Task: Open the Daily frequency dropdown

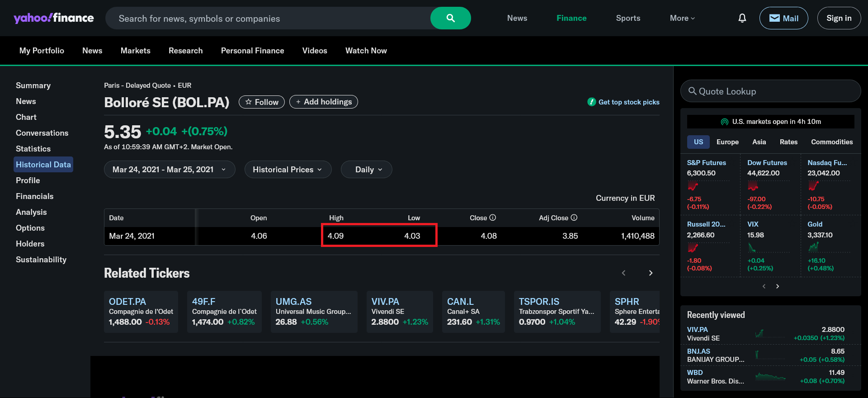Action: (x=367, y=170)
